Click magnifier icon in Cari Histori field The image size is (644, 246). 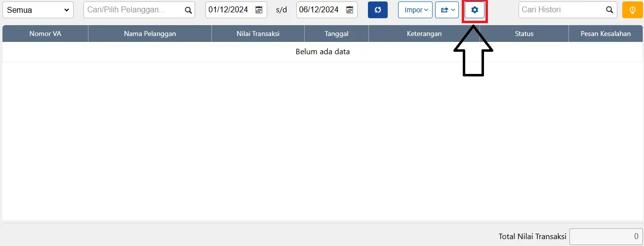[x=610, y=10]
